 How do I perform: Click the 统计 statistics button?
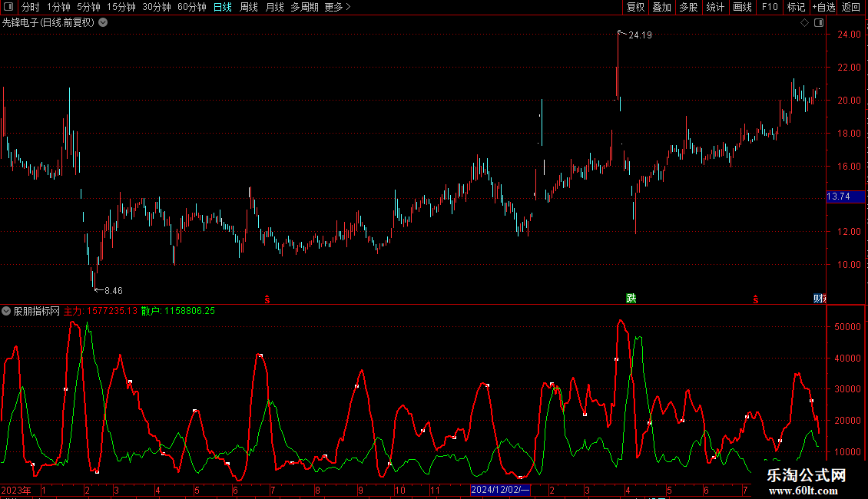[x=715, y=7]
